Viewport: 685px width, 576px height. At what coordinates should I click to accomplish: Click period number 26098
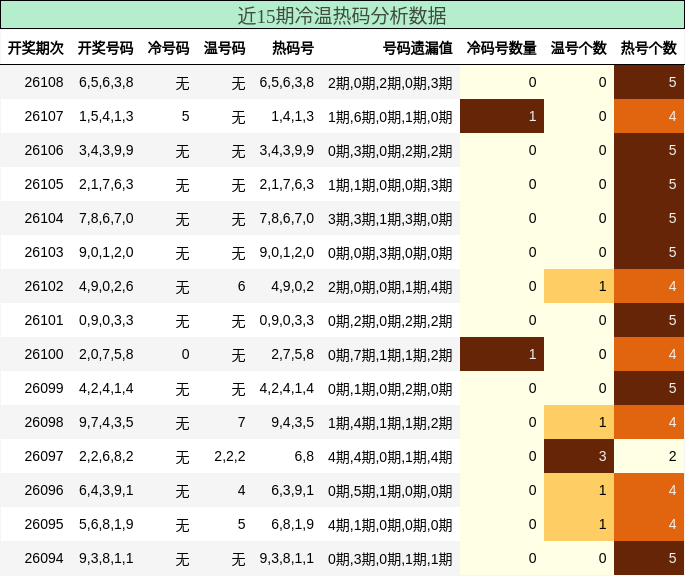coord(44,422)
